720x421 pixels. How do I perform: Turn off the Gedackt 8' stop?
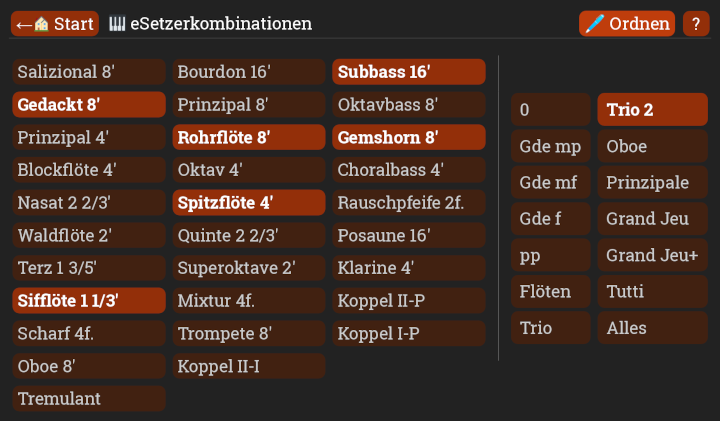(x=89, y=104)
